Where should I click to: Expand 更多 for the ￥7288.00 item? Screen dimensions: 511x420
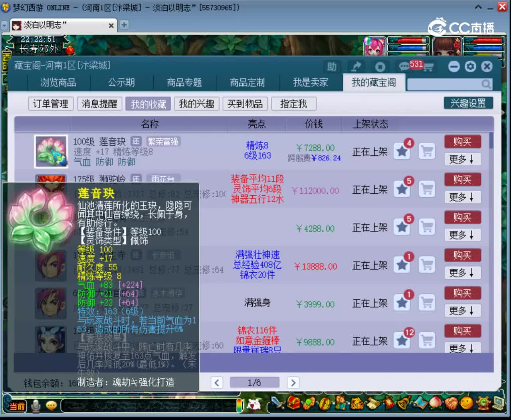tap(462, 159)
